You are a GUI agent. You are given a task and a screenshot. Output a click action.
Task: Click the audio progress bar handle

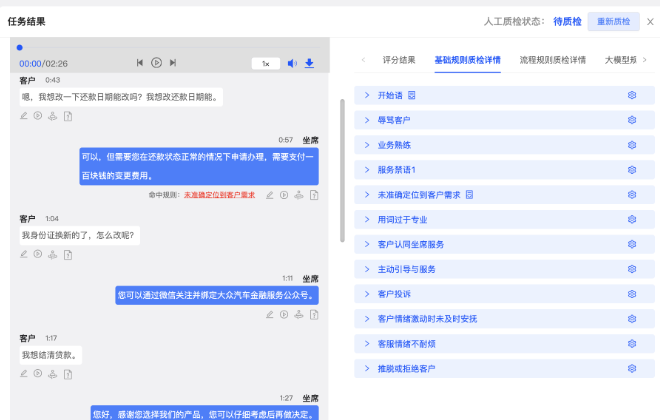tap(19, 47)
